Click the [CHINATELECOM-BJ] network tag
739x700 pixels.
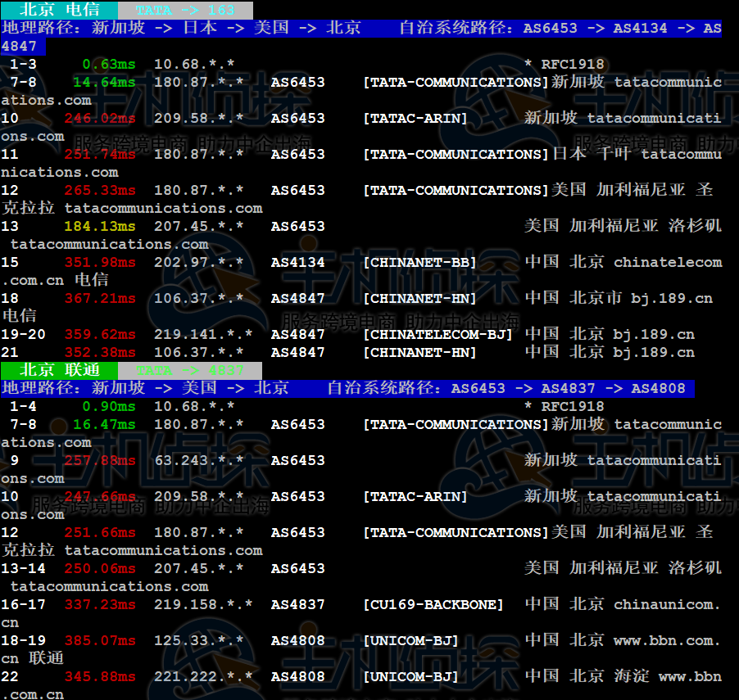coord(438,334)
